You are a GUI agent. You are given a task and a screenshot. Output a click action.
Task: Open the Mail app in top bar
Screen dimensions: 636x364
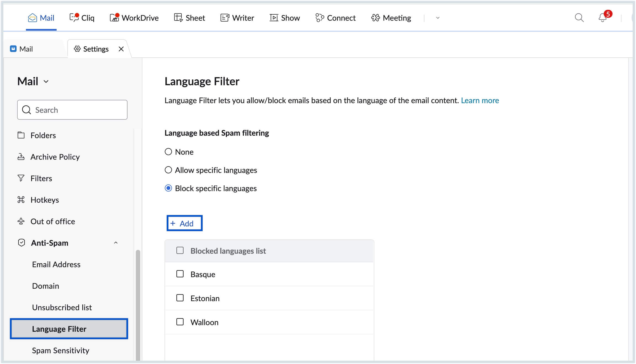[41, 18]
